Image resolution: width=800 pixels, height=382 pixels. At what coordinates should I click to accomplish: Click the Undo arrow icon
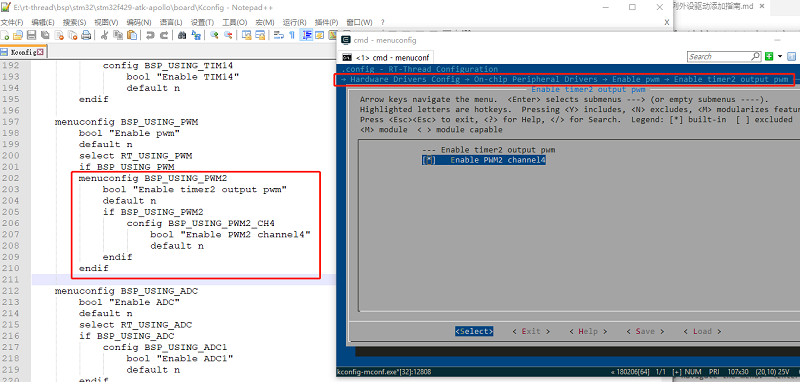(x=150, y=35)
